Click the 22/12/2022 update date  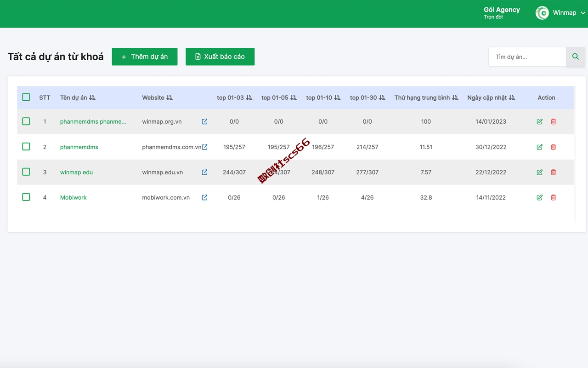click(x=491, y=172)
